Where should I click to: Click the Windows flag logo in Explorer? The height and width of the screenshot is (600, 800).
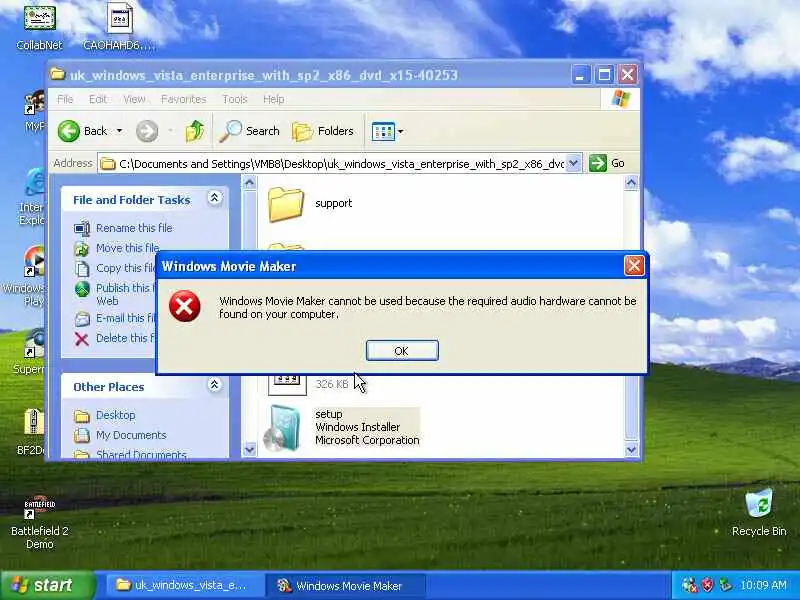(621, 98)
